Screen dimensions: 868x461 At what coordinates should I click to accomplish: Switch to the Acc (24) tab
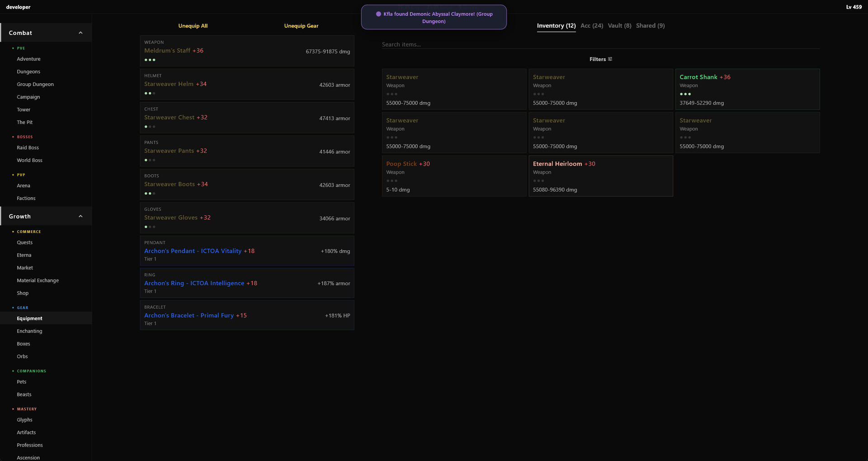point(591,26)
